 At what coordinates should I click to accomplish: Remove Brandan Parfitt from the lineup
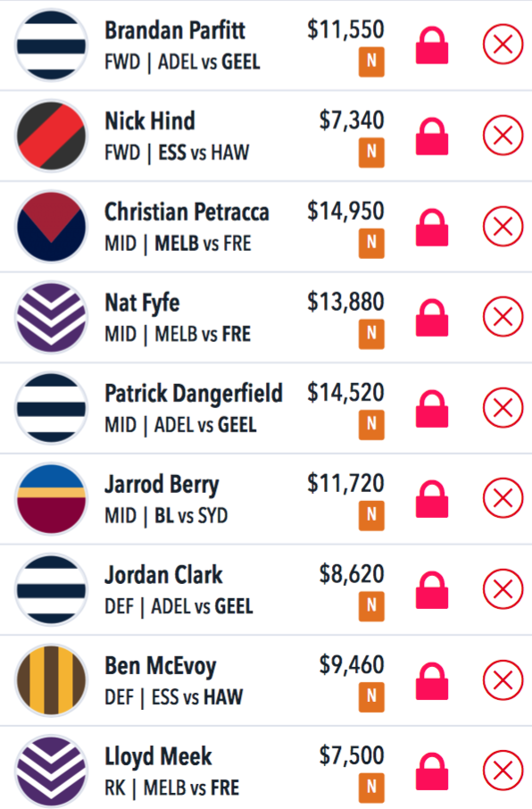(503, 45)
